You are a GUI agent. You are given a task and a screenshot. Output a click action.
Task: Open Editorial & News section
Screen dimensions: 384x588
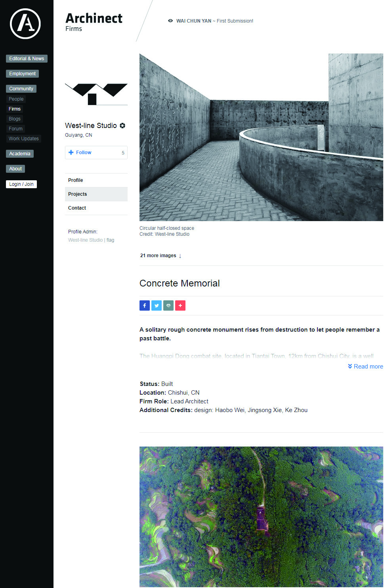27,59
